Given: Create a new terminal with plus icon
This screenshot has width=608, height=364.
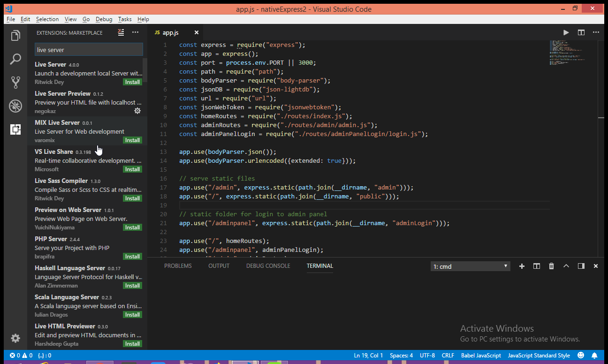Looking at the screenshot, I should (522, 266).
